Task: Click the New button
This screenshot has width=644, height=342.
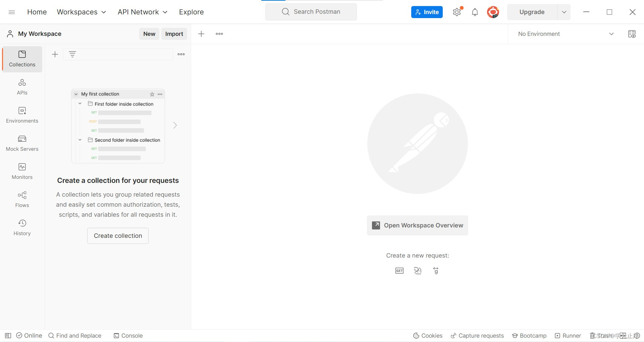Action: (x=149, y=34)
